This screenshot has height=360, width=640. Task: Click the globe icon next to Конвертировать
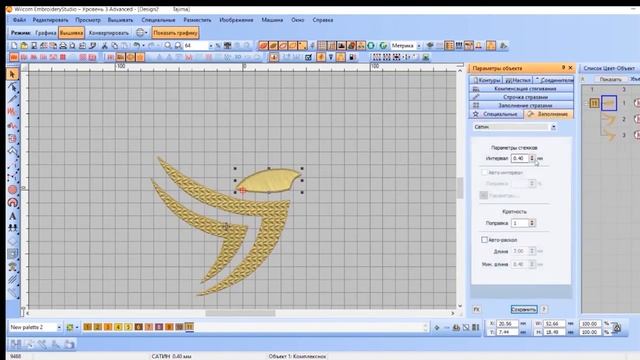coord(140,32)
